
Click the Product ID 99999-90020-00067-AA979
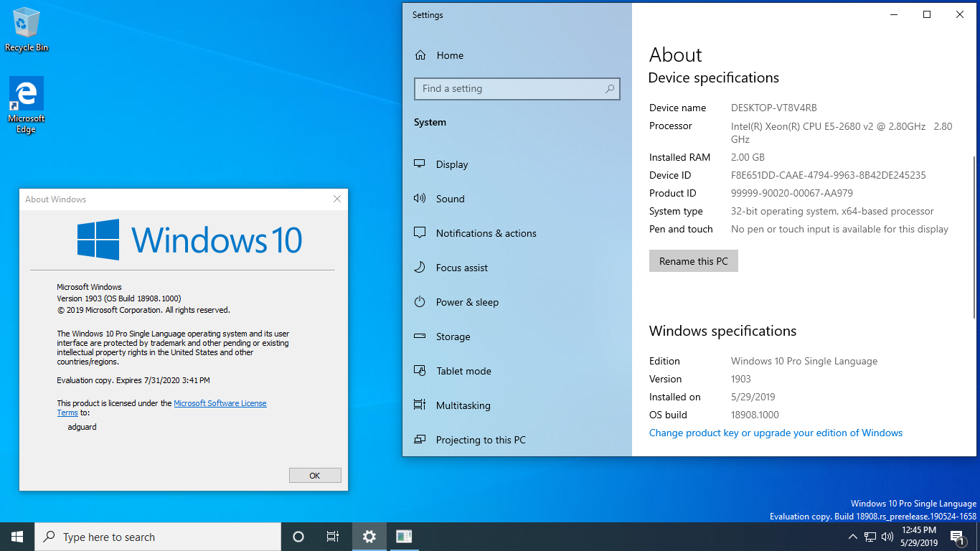(x=792, y=193)
